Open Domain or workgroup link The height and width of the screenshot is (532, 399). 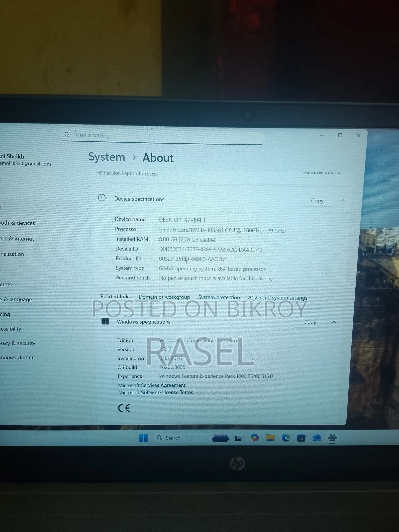pos(164,297)
